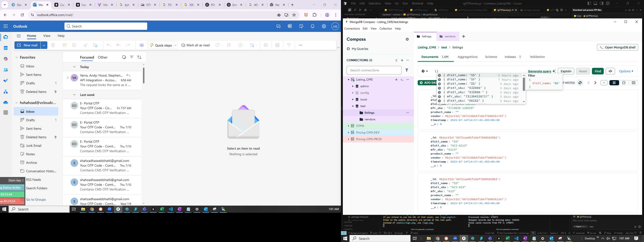
Task: Collapse the Today message group
Action: click(74, 67)
